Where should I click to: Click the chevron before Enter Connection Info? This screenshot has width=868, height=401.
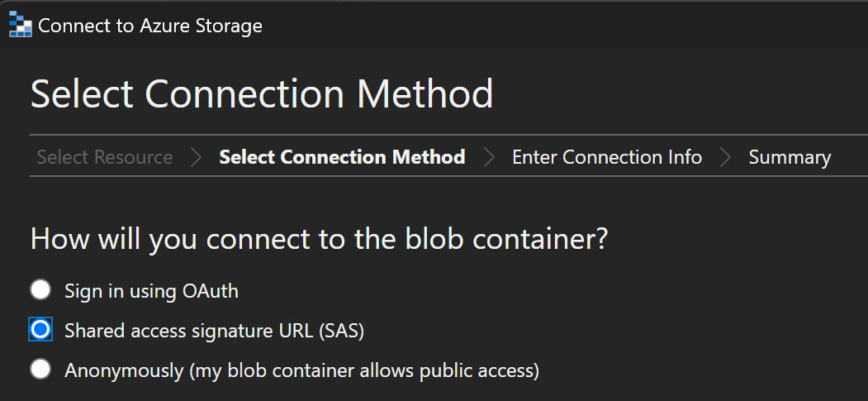pos(489,157)
